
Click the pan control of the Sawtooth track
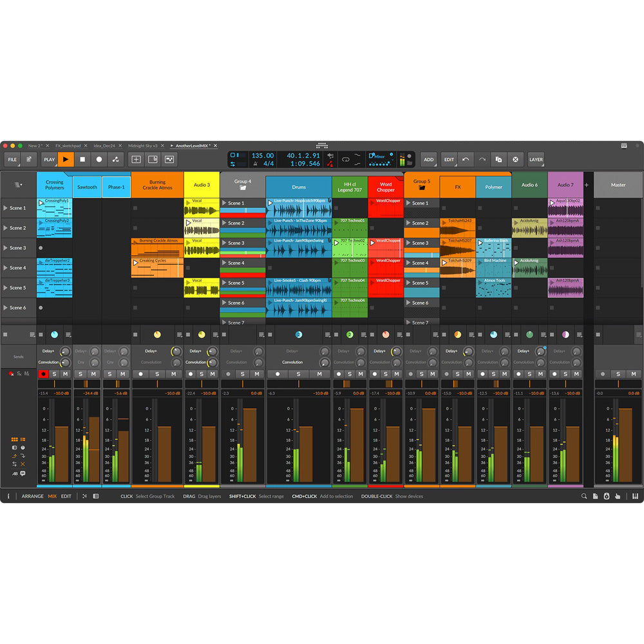[x=87, y=384]
